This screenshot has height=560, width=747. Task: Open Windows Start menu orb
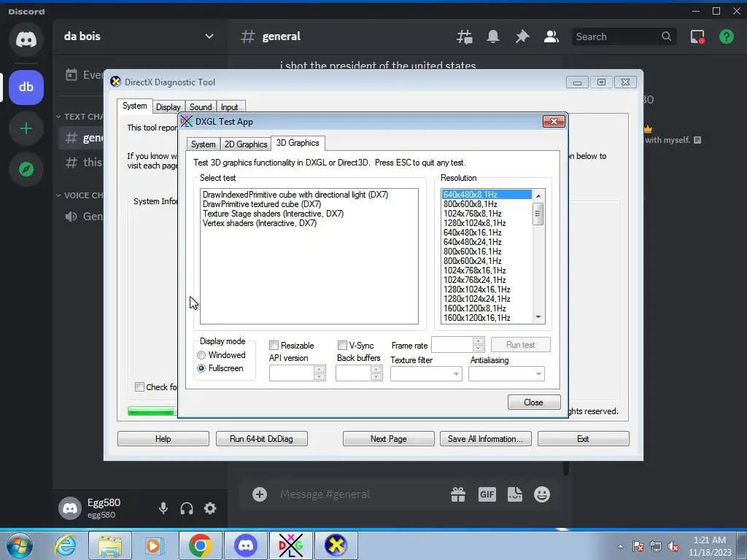pos(19,545)
